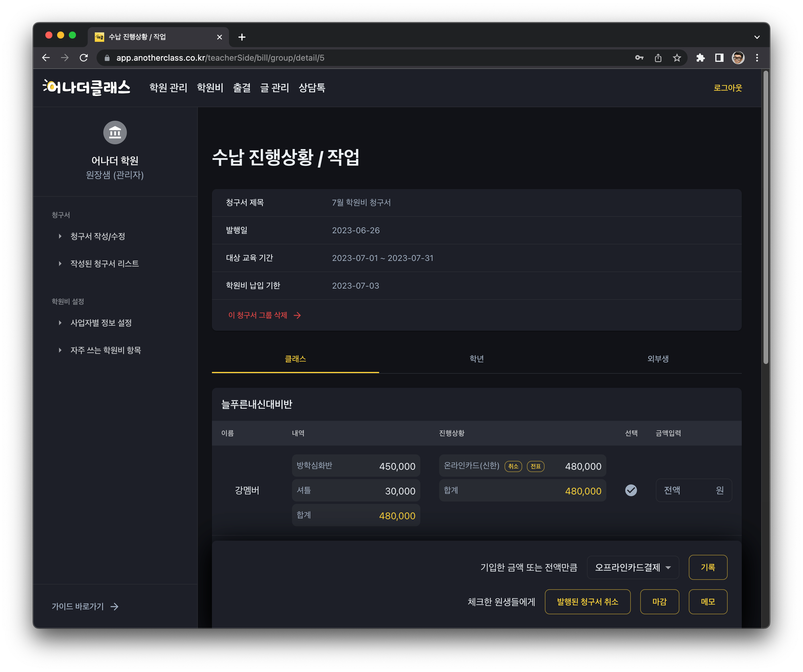The image size is (803, 672).
Task: Bookmark this page with the star icon
Action: click(x=677, y=58)
